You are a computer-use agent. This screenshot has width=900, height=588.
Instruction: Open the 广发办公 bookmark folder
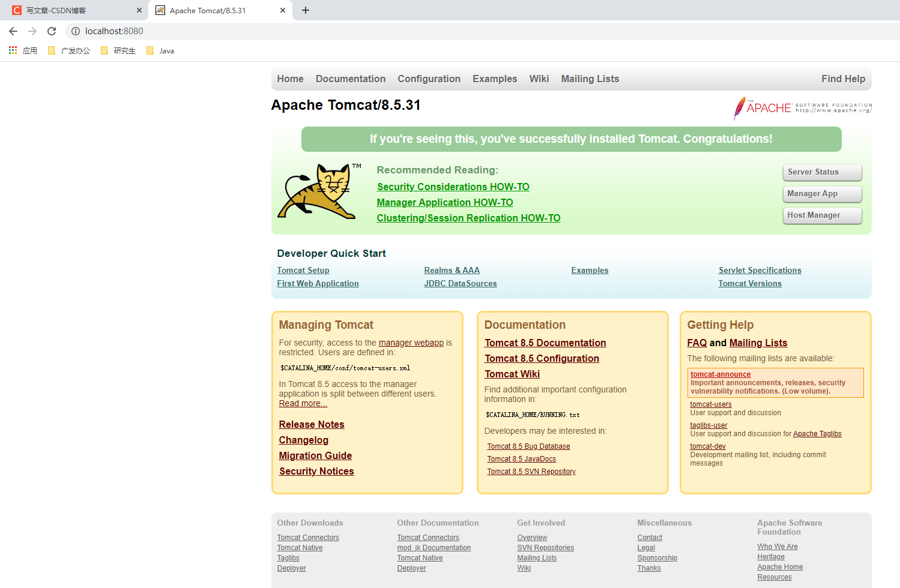click(69, 50)
